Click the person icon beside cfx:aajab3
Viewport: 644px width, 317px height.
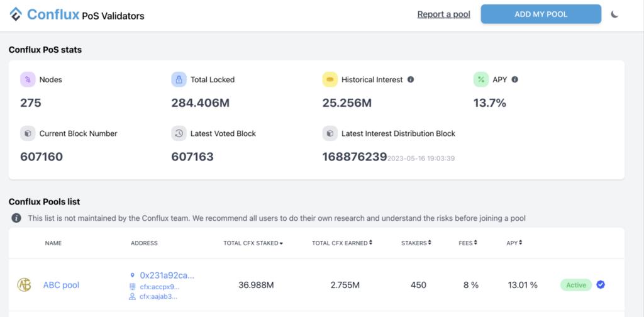132,296
